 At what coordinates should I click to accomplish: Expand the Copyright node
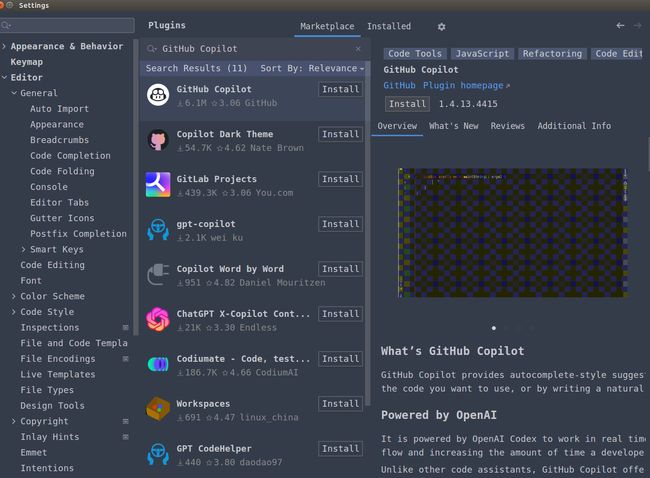click(x=14, y=421)
